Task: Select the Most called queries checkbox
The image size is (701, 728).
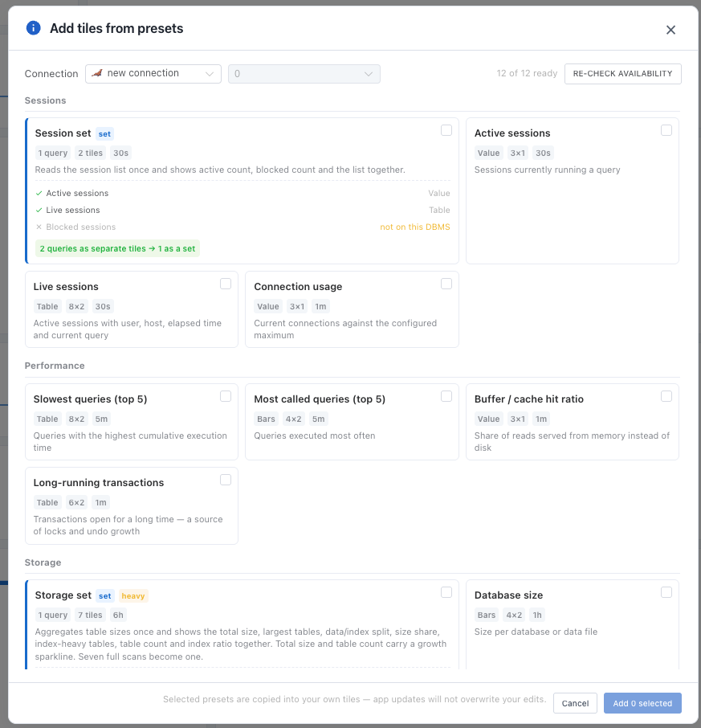Action: pyautogui.click(x=446, y=396)
